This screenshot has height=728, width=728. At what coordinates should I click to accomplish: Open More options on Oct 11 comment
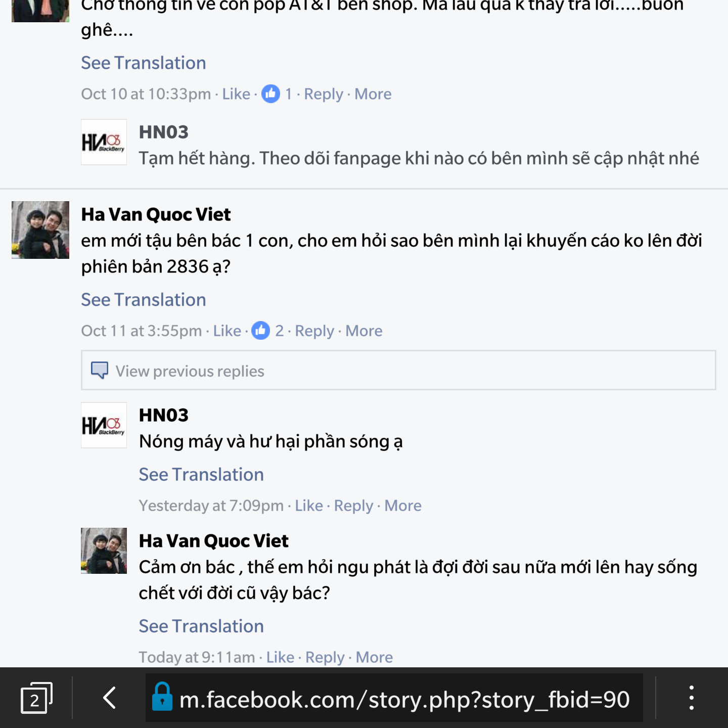364,331
